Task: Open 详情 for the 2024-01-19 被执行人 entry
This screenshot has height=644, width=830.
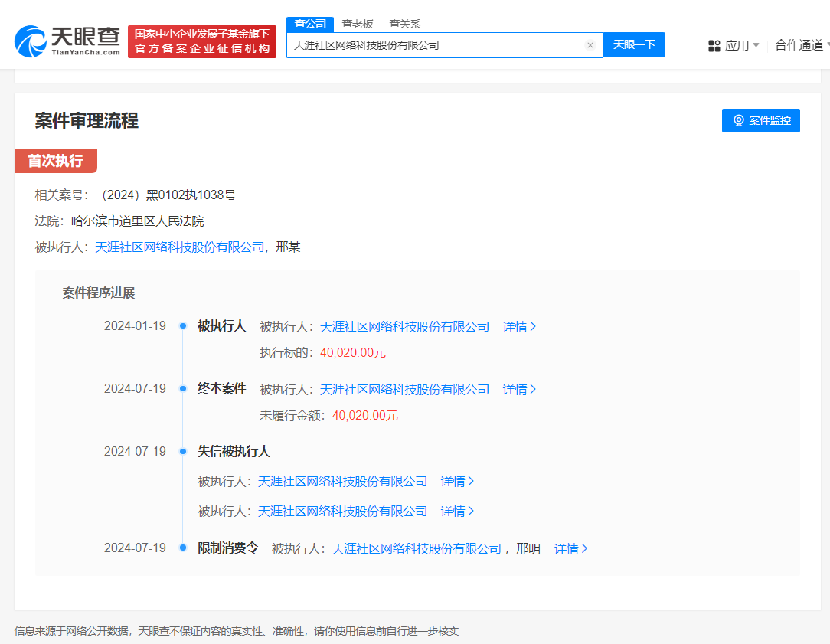Action: tap(519, 326)
